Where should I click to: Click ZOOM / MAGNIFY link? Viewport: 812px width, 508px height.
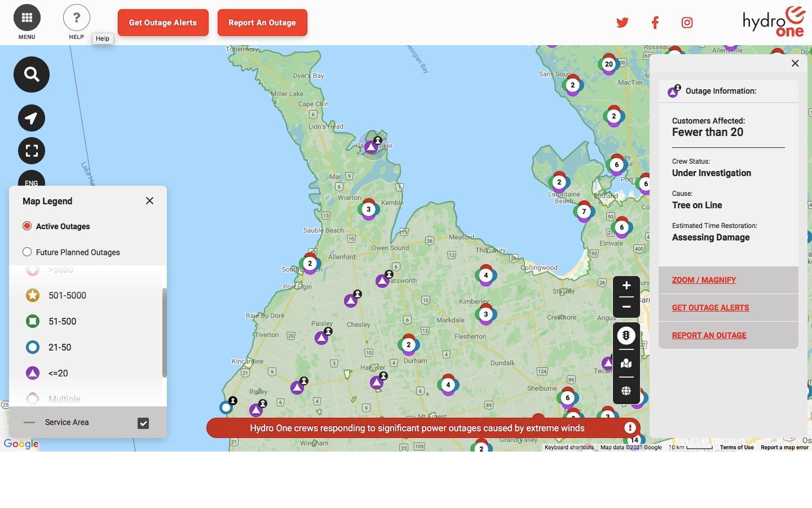(x=704, y=280)
